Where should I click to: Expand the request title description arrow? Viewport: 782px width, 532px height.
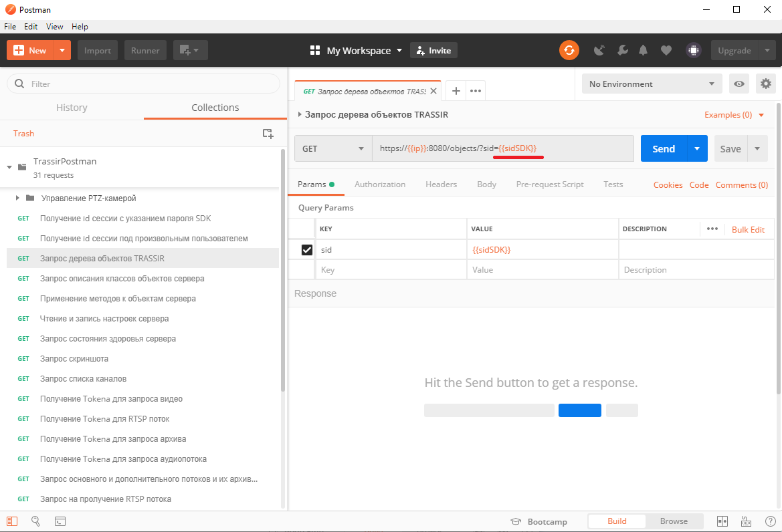click(299, 114)
